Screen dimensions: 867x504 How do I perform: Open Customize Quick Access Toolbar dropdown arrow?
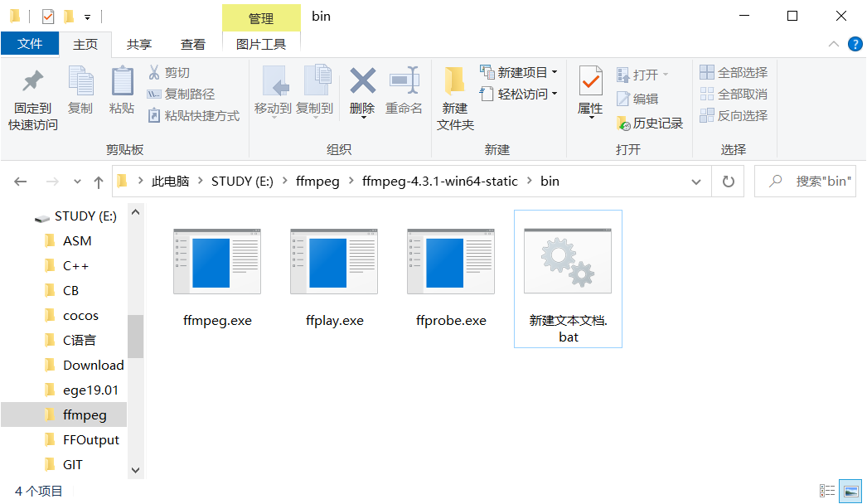pyautogui.click(x=87, y=17)
